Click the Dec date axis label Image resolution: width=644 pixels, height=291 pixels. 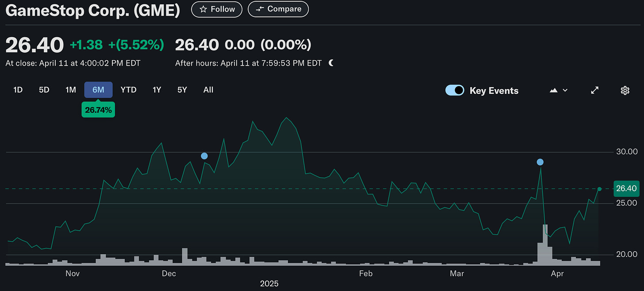pos(169,274)
